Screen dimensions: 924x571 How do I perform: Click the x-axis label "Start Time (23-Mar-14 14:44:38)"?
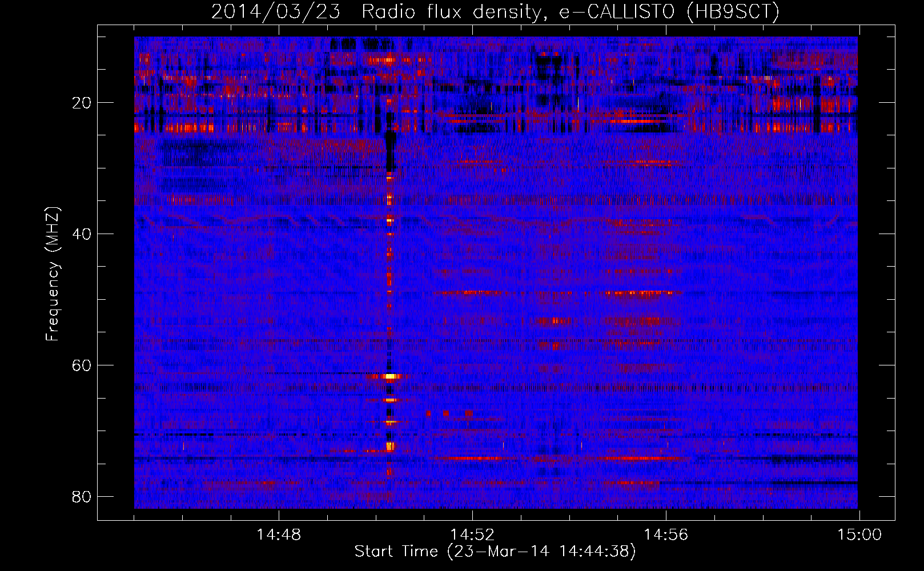495,552
